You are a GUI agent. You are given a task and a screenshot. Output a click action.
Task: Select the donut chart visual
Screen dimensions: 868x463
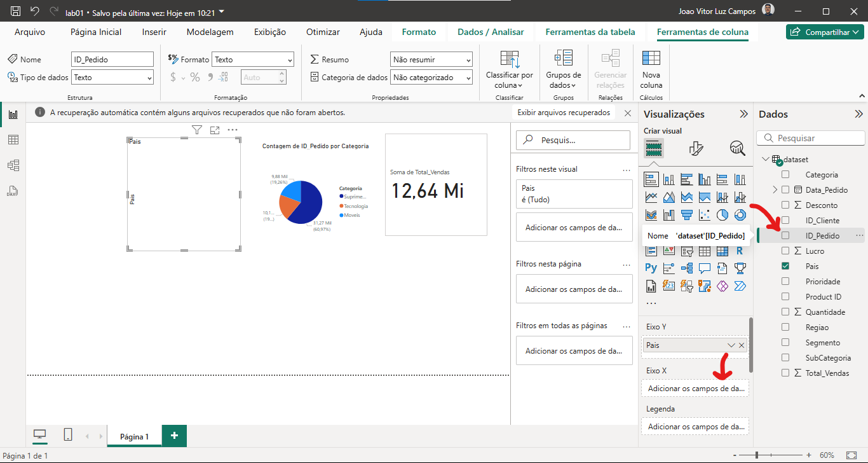[x=740, y=215]
